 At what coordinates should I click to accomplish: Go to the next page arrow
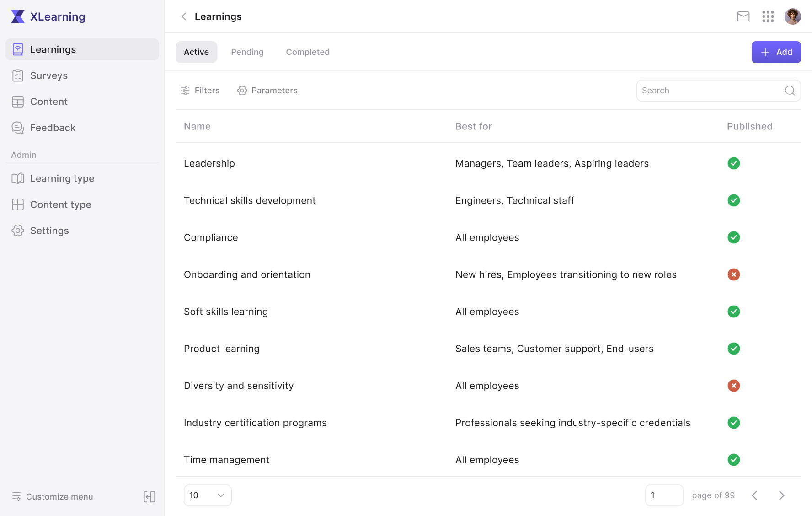[x=781, y=495]
